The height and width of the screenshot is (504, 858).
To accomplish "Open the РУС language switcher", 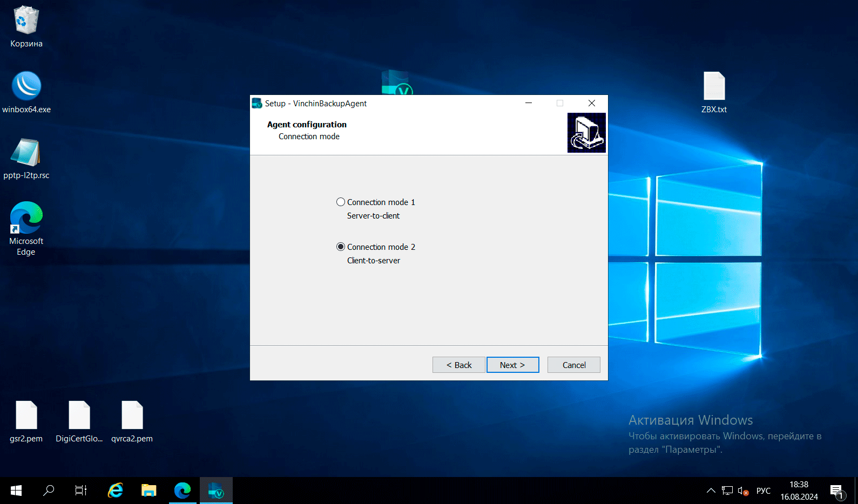I will [763, 491].
